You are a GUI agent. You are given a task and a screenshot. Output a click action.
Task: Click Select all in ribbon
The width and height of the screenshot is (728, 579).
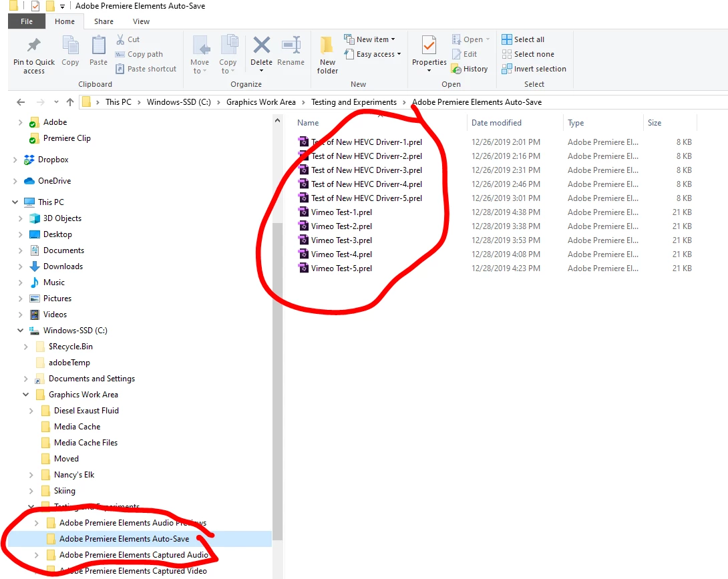point(523,39)
